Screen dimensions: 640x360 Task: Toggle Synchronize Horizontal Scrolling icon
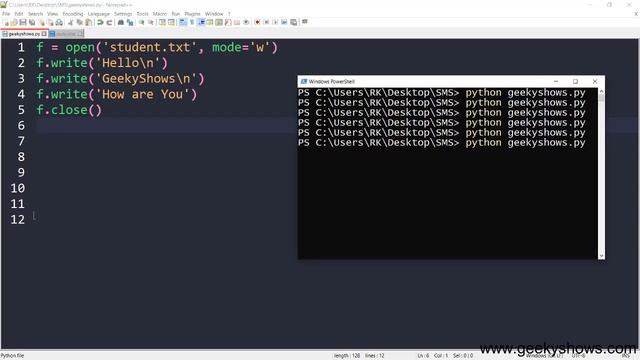(x=171, y=22)
